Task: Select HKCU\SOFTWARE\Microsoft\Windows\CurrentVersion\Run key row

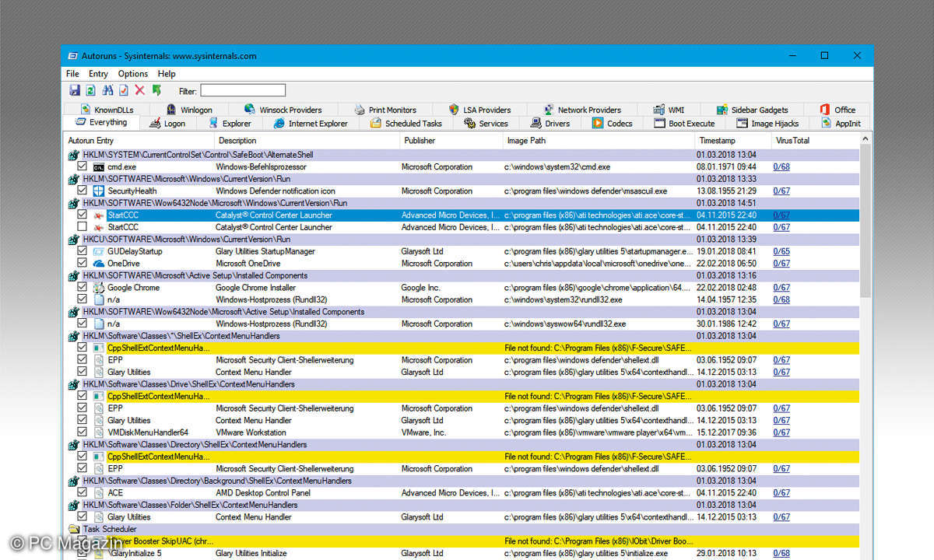Action: coord(463,240)
